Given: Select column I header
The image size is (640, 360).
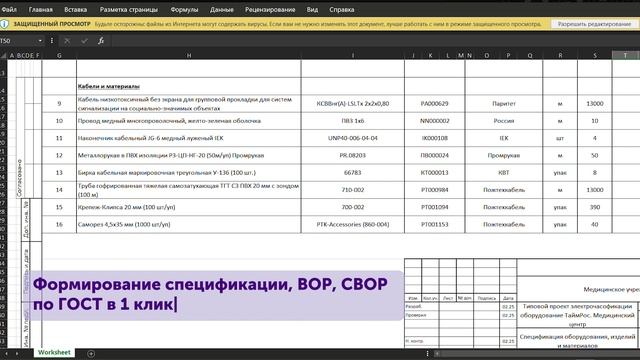Looking at the screenshot, I should point(353,55).
